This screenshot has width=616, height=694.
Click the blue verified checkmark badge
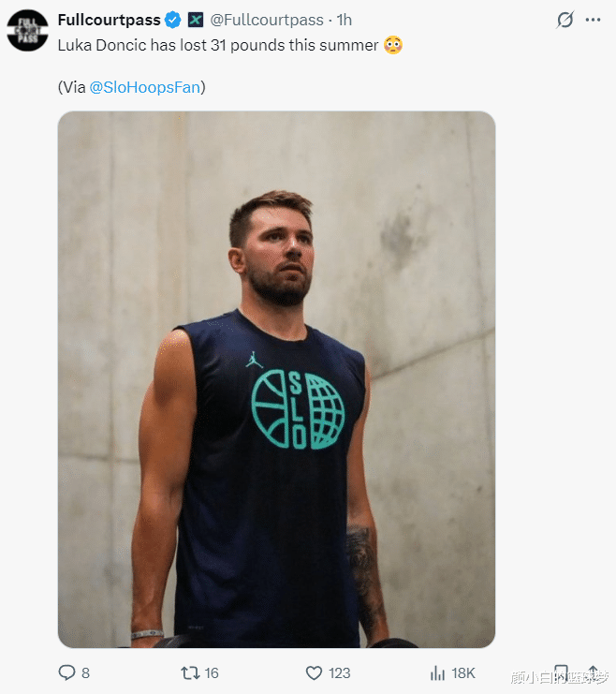(174, 20)
